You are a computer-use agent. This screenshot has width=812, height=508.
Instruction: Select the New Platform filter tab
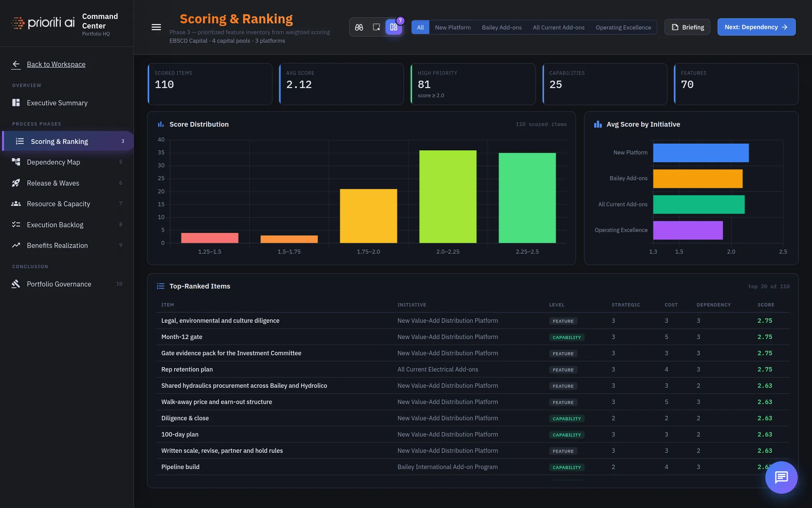click(x=453, y=27)
